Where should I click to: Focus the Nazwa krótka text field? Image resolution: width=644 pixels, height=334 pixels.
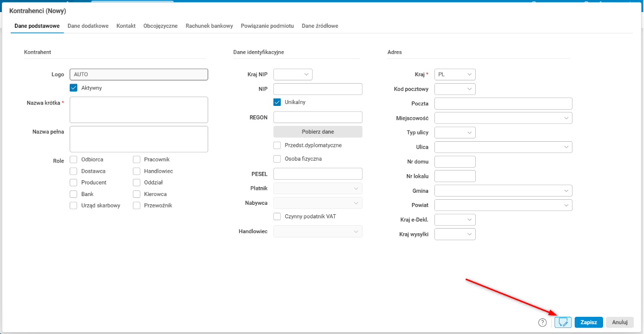[x=138, y=110]
